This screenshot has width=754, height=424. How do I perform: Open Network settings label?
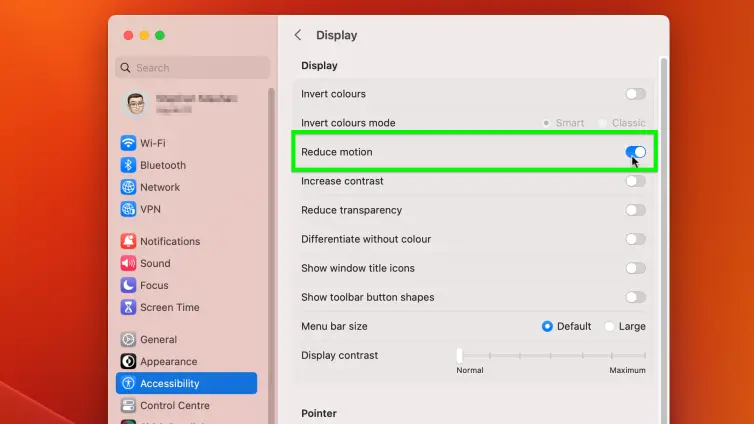pyautogui.click(x=160, y=187)
